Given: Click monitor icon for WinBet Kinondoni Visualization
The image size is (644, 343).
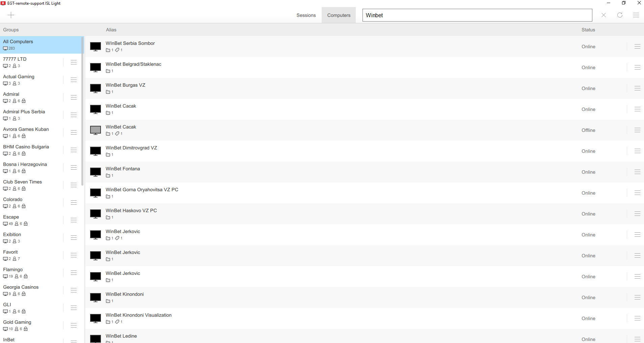Looking at the screenshot, I should coord(96,318).
